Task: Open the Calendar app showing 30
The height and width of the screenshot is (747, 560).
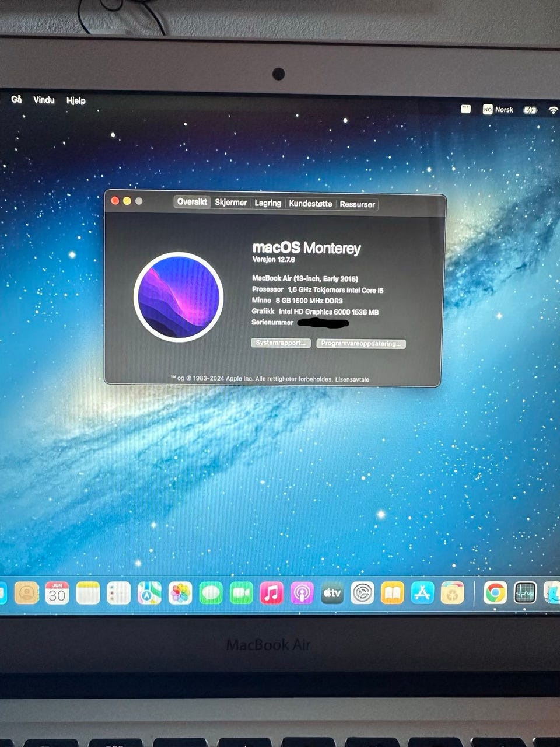Action: [x=57, y=594]
